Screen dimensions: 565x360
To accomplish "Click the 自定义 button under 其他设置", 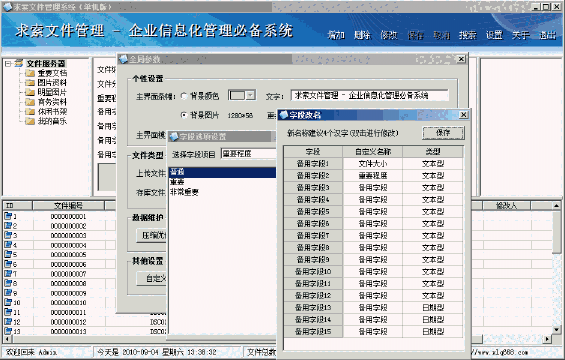I will [152, 279].
